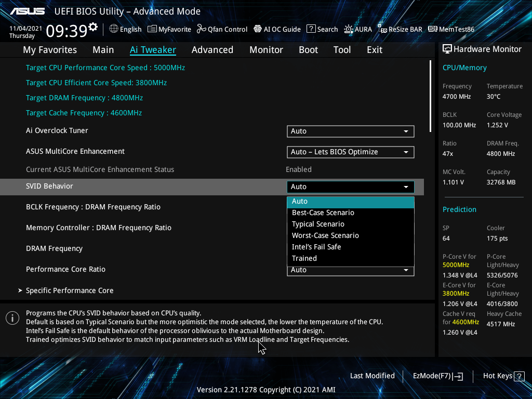
Task: Open the time settings gear icon
Action: coord(93,27)
